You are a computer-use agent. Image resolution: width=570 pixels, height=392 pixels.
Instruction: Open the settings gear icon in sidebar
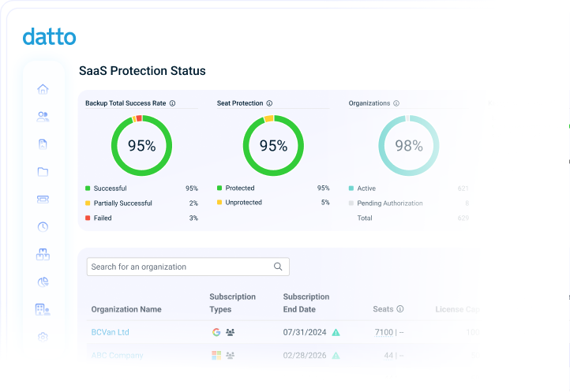43,337
